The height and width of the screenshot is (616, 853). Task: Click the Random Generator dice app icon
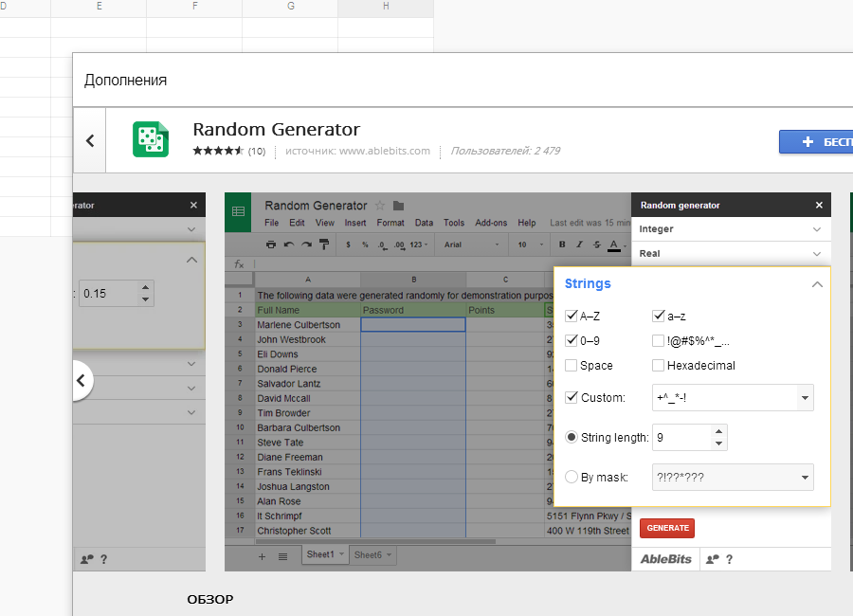(151, 139)
